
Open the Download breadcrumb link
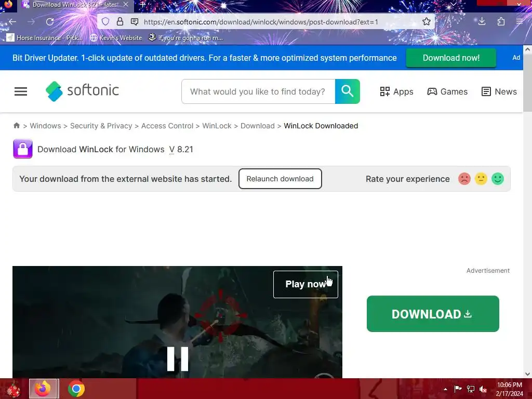(x=258, y=126)
